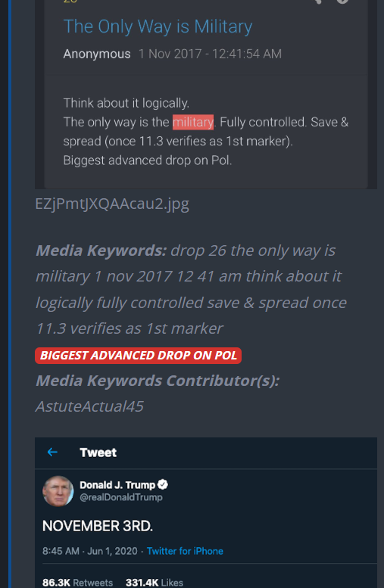View the 86.3K Retweets list
This screenshot has height=588, width=384.
[77, 583]
